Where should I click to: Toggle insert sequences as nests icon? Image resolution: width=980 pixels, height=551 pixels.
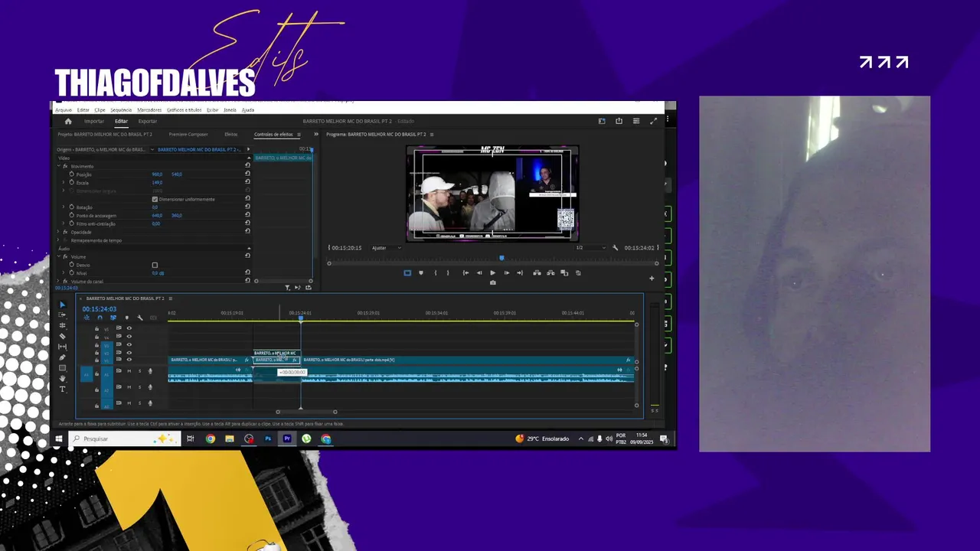87,318
